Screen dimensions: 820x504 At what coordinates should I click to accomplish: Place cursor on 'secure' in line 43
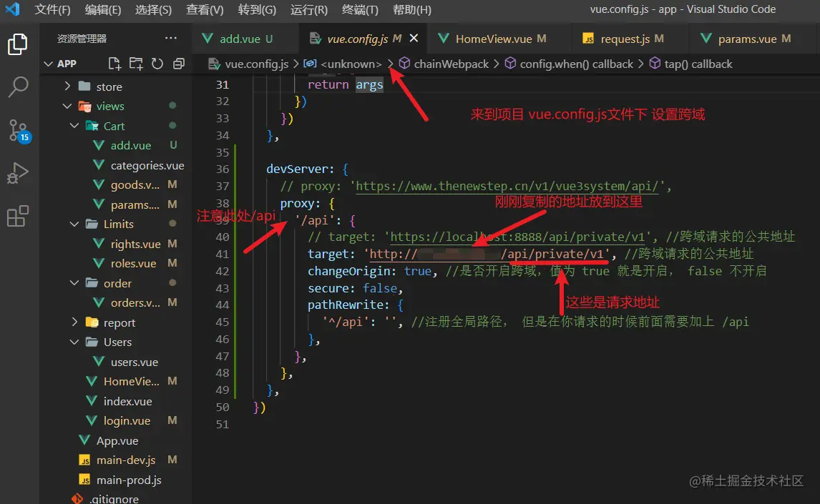click(328, 288)
